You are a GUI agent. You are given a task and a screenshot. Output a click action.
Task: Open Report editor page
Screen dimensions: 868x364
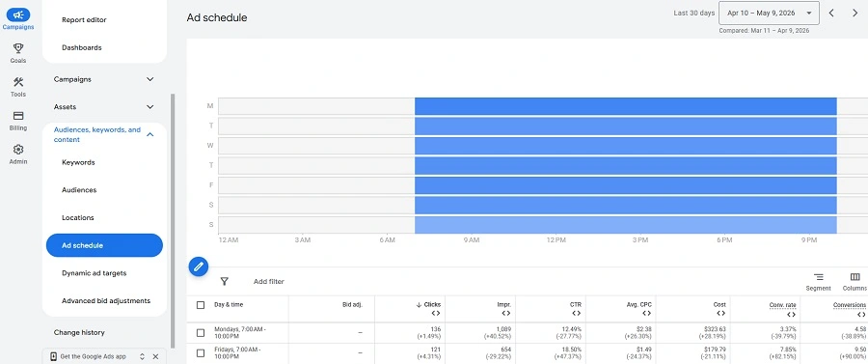click(84, 20)
